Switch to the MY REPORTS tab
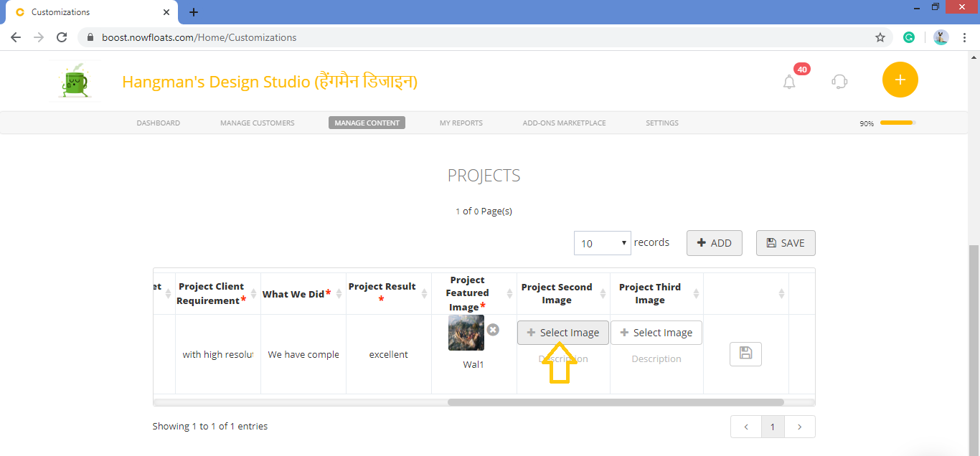980x456 pixels. 461,123
